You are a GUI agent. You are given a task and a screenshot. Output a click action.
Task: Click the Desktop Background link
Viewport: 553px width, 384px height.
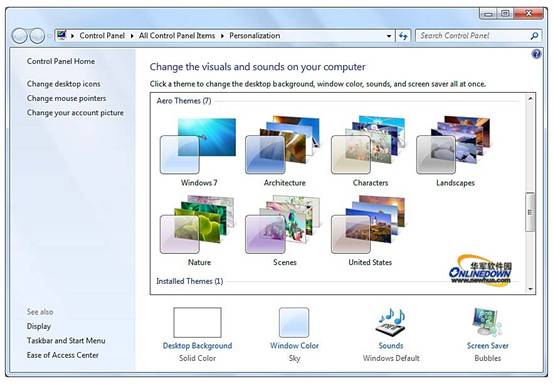click(x=198, y=346)
